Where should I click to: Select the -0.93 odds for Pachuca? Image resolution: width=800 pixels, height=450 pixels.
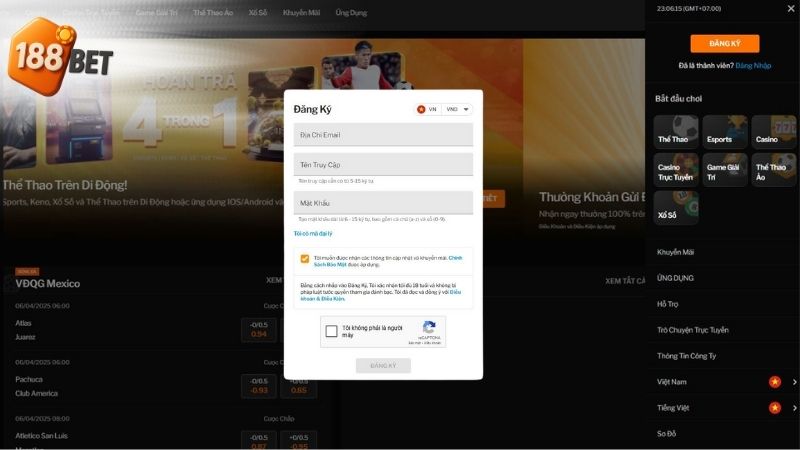(x=259, y=386)
